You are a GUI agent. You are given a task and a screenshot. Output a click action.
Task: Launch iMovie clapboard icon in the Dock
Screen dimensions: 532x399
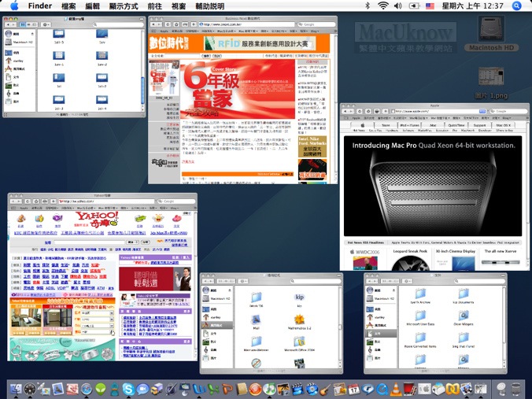297,389
